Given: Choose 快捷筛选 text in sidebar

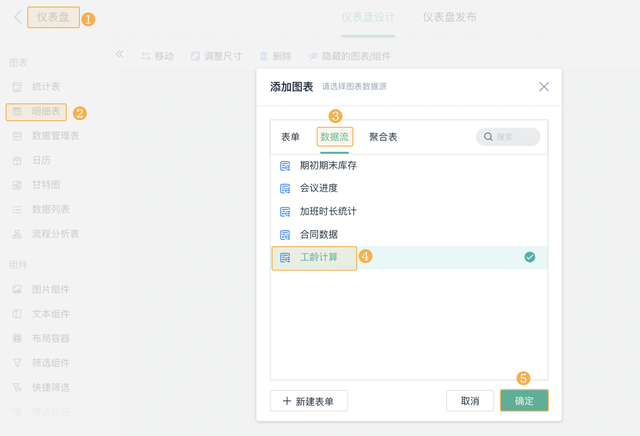Looking at the screenshot, I should pos(51,387).
